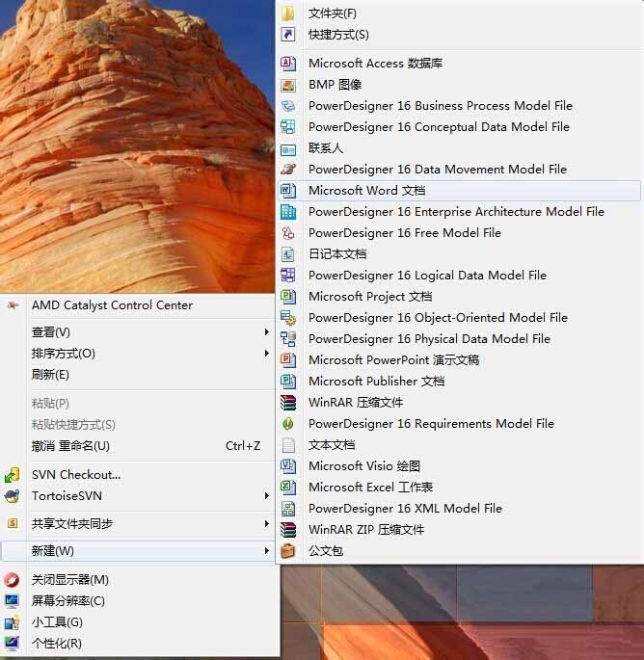Click the shortcut arrow icon beside 快捷方式(S)
644x660 pixels.
[x=288, y=34]
